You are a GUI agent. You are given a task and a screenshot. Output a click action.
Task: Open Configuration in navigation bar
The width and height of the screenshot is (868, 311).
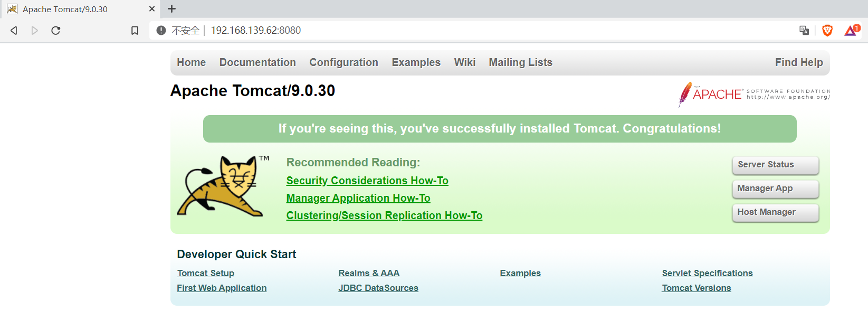click(x=344, y=62)
